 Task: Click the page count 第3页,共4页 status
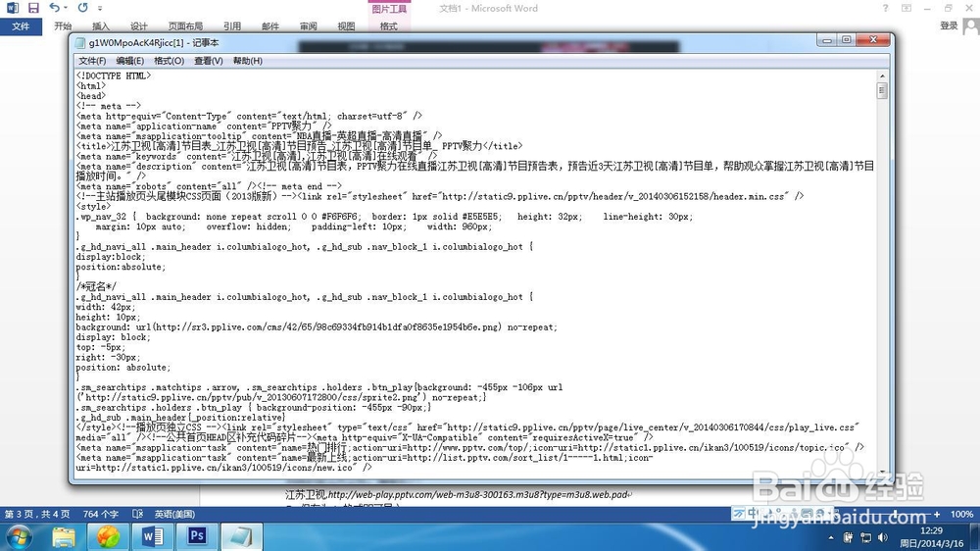coord(37,514)
